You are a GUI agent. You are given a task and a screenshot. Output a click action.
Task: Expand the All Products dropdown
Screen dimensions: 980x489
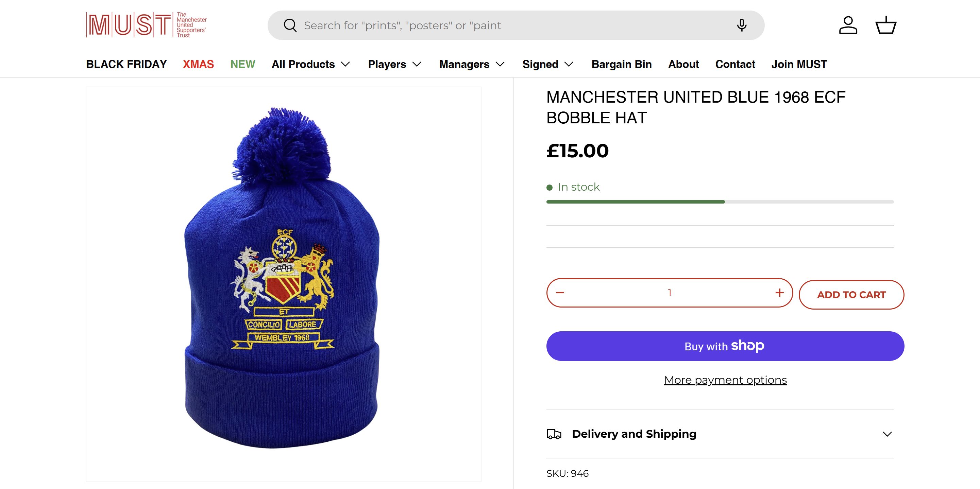point(310,64)
